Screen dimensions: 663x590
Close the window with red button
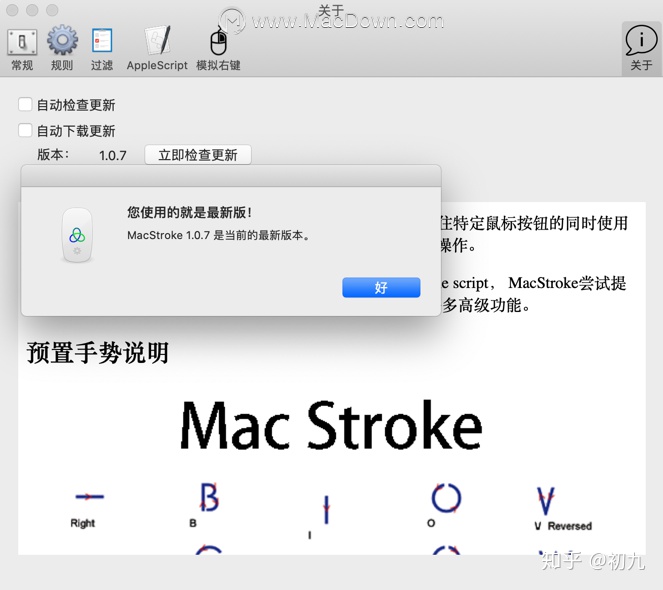click(12, 10)
